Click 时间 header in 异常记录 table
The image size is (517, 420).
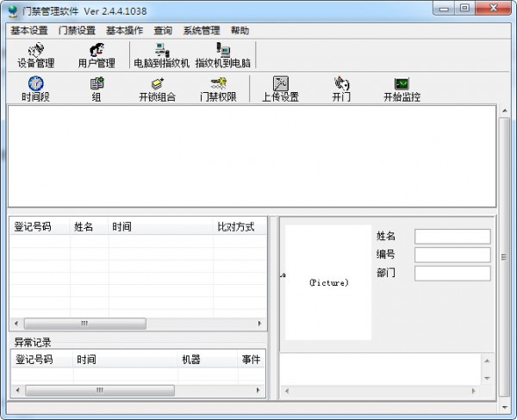click(125, 360)
